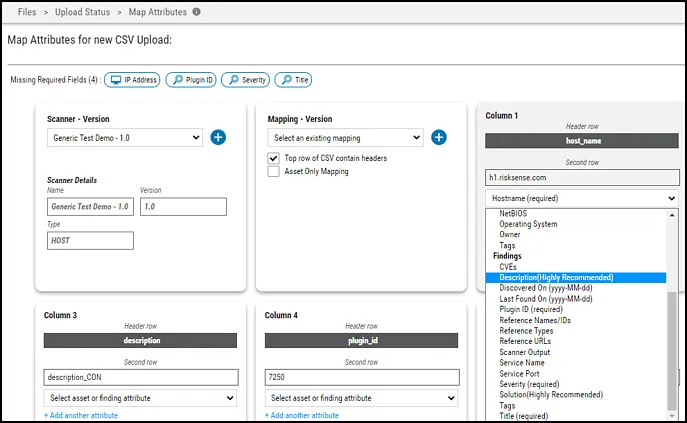Choose Discovered On (yyyy-MM-dd) option
This screenshot has width=687, height=423.
[546, 288]
